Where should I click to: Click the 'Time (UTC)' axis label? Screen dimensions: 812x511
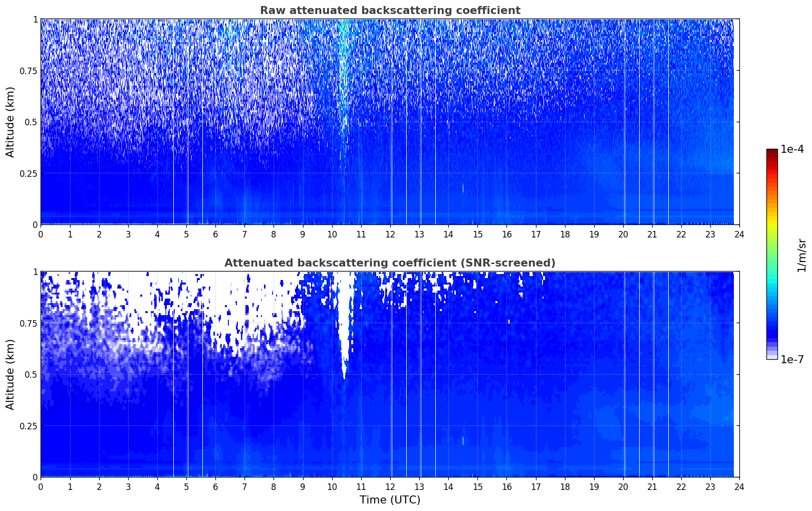[x=390, y=500]
